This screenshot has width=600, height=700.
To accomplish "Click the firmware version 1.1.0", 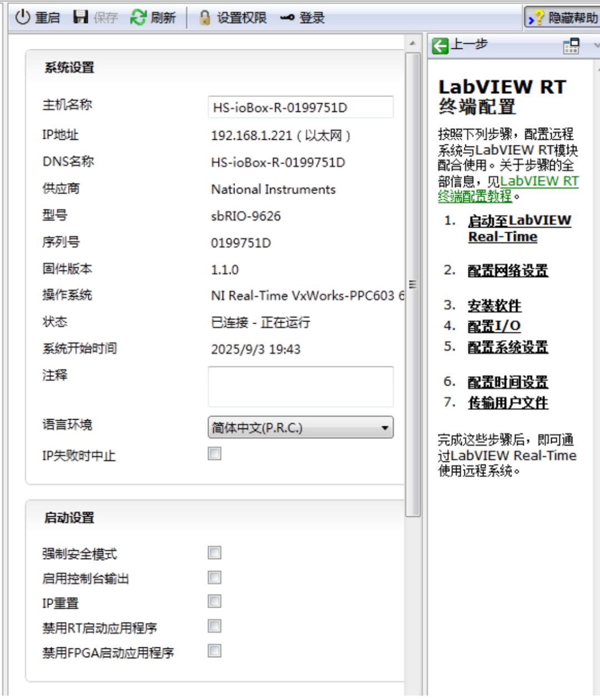I will tap(224, 270).
